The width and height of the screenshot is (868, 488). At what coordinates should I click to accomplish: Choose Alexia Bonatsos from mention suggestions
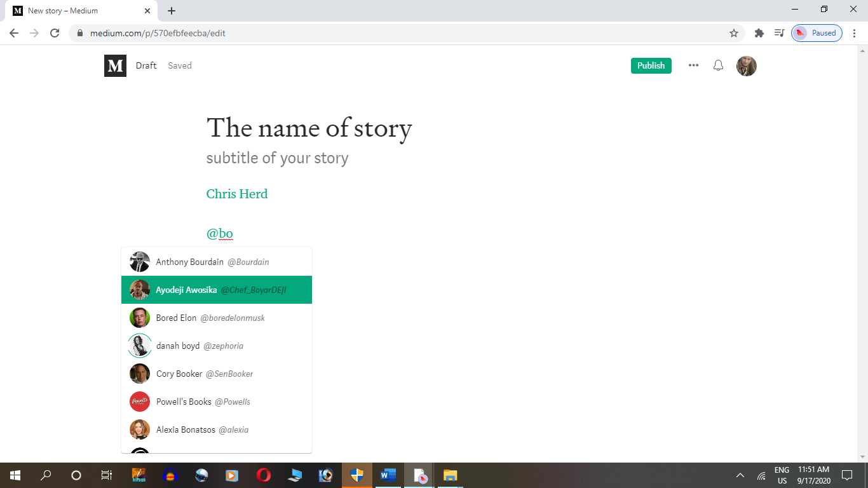(x=217, y=430)
